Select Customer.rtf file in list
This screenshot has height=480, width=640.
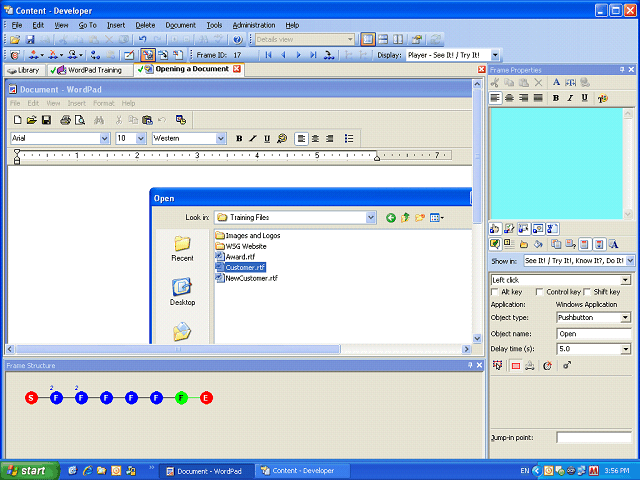tap(240, 267)
